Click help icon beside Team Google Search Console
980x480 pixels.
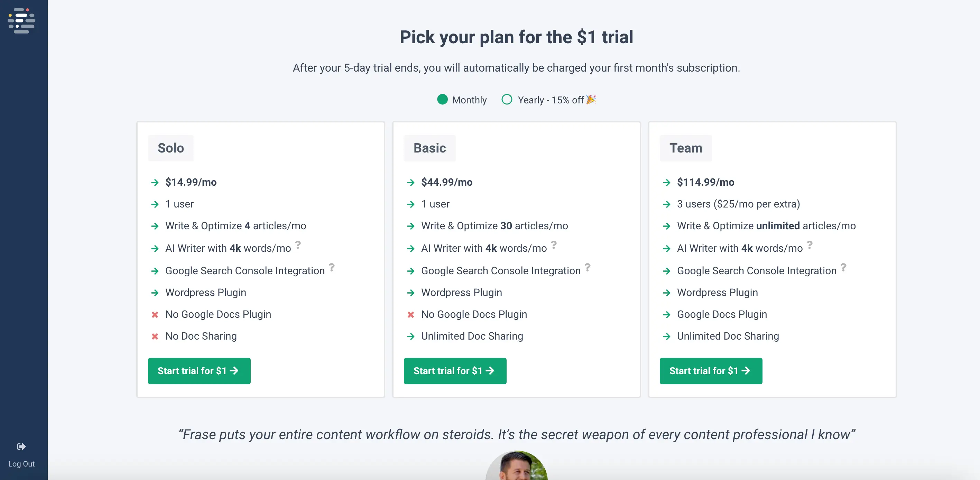(843, 267)
